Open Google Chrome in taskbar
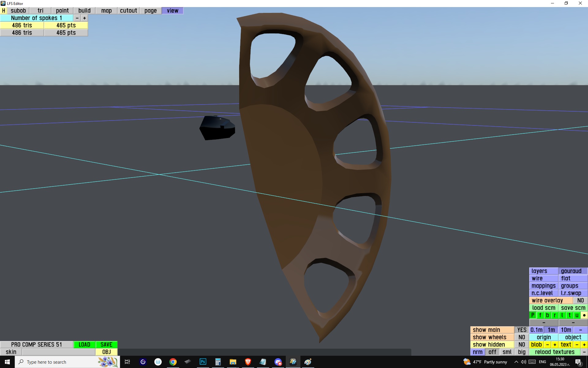Screen dimensions: 588x368 (173, 362)
